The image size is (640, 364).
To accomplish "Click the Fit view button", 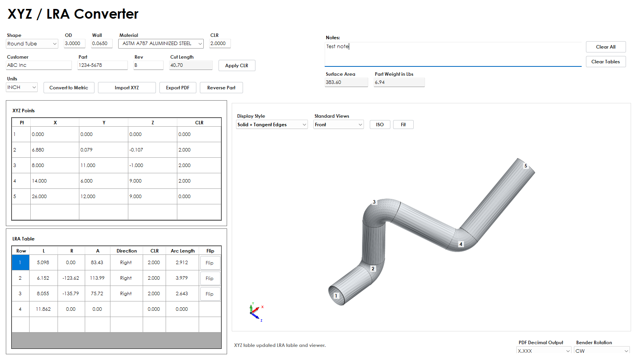I will click(x=403, y=125).
